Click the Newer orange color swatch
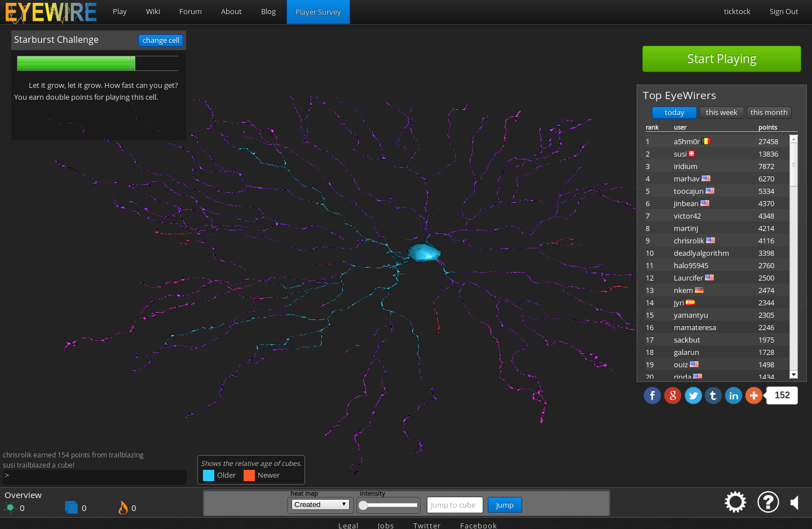Image resolution: width=812 pixels, height=529 pixels. point(249,475)
